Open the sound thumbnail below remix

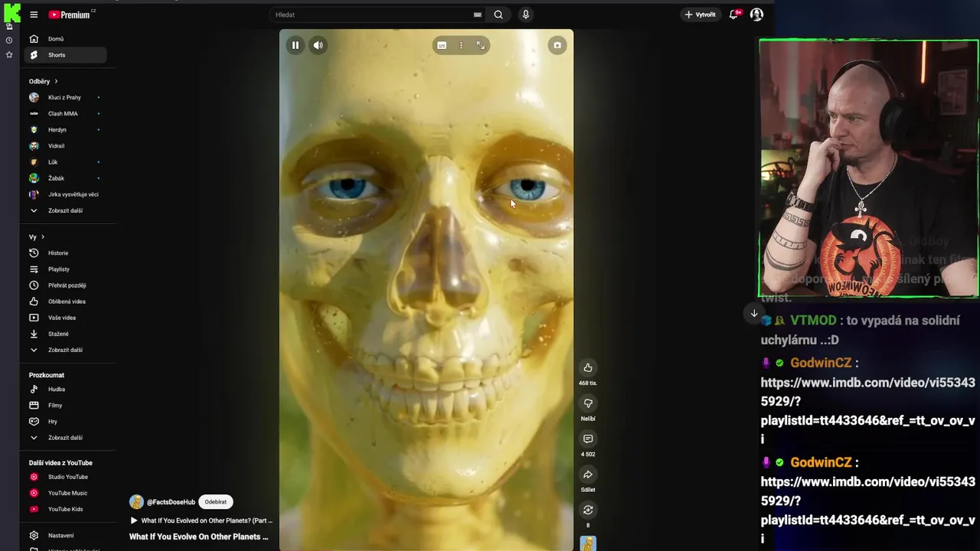coord(588,543)
